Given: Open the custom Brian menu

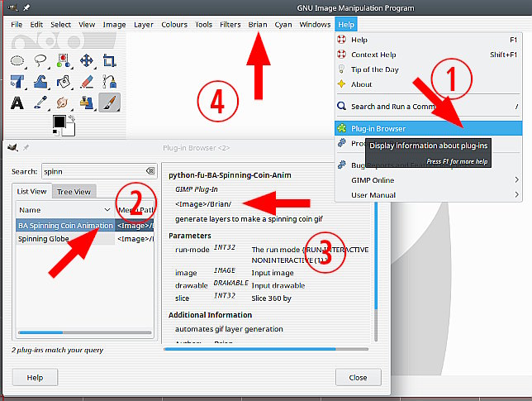Looking at the screenshot, I should pyautogui.click(x=258, y=25).
